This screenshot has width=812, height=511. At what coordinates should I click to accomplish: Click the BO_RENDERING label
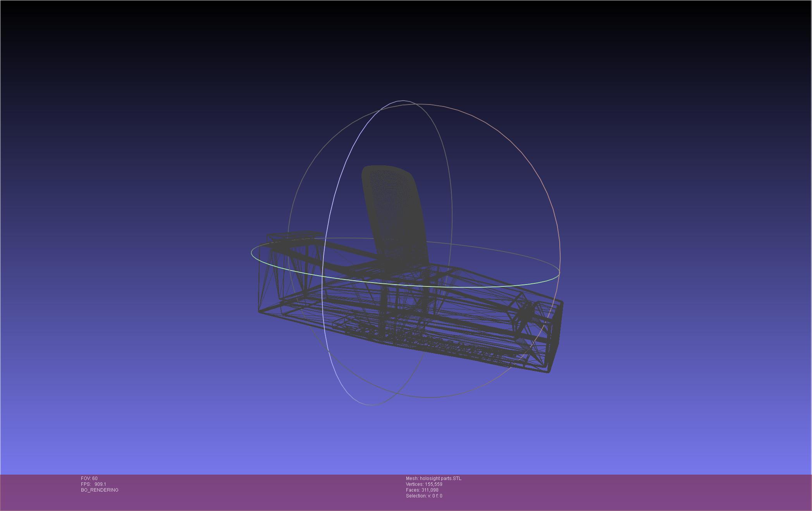[100, 490]
